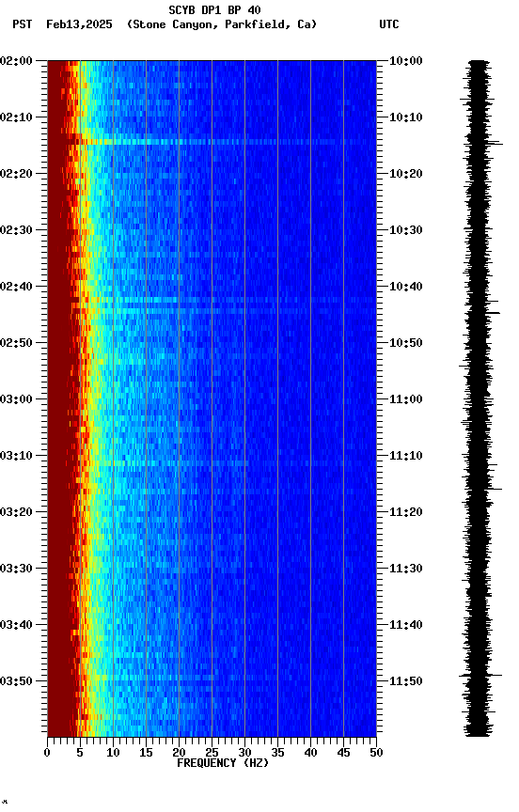Click the '03:10' PST time label
Viewport: 519px width, 812px height.
pyautogui.click(x=16, y=456)
